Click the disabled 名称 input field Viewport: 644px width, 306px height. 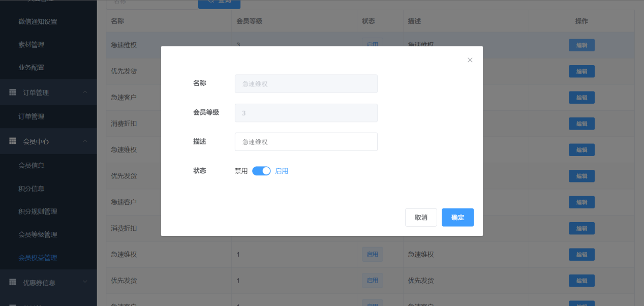[306, 84]
